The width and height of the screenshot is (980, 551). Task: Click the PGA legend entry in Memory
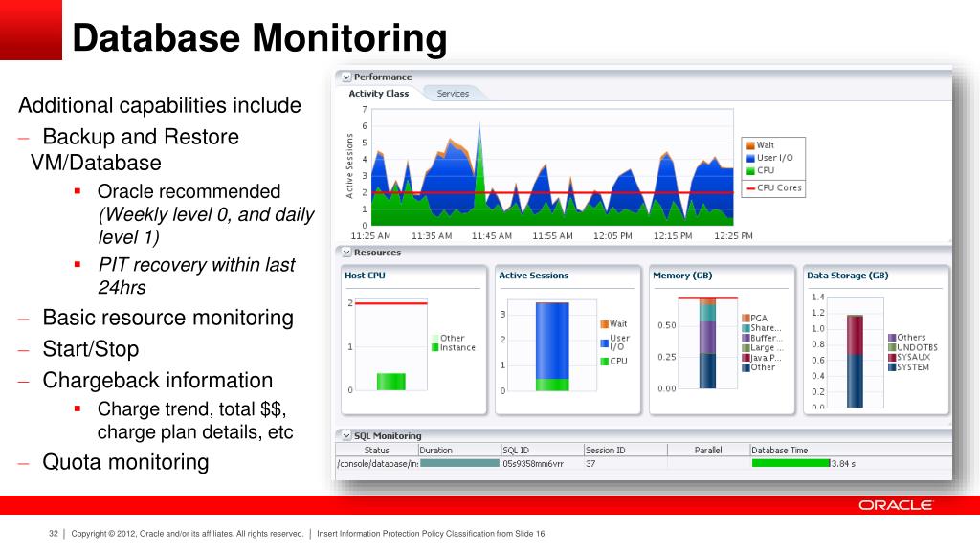click(754, 318)
